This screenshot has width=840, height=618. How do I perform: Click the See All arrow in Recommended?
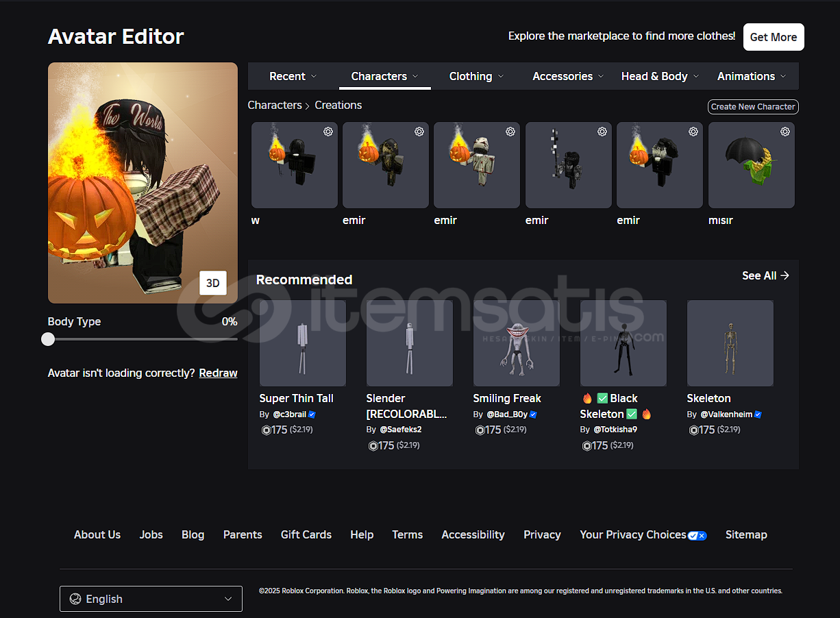pyautogui.click(x=785, y=275)
